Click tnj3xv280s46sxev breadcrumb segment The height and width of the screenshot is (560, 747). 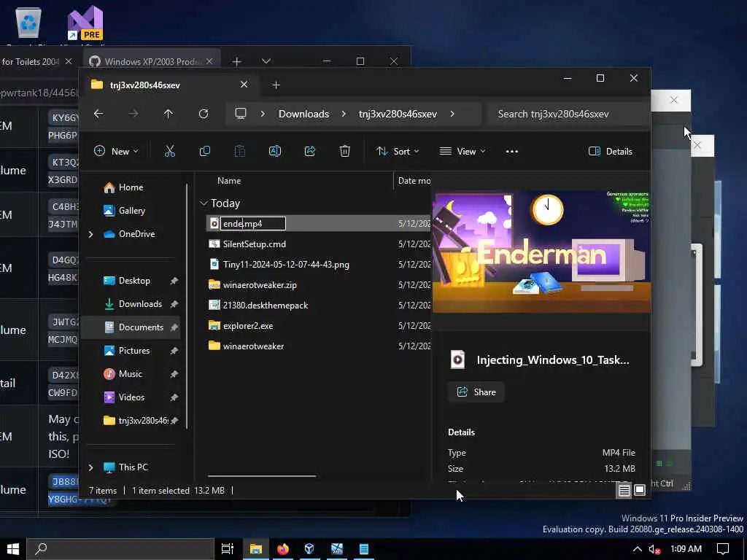tap(398, 114)
